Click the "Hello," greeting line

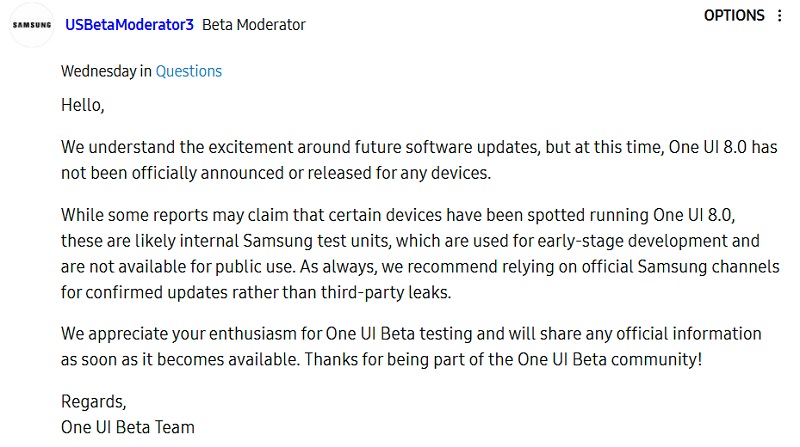click(x=83, y=104)
